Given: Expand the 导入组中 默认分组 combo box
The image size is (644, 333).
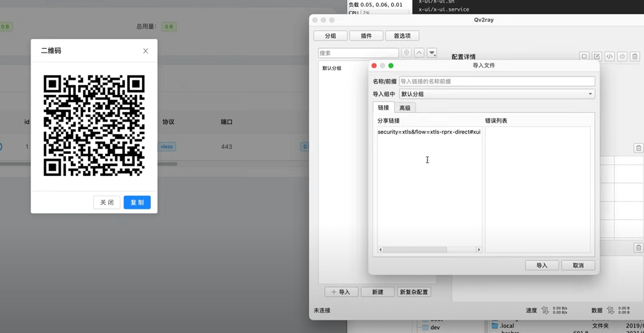Looking at the screenshot, I should [x=497, y=94].
